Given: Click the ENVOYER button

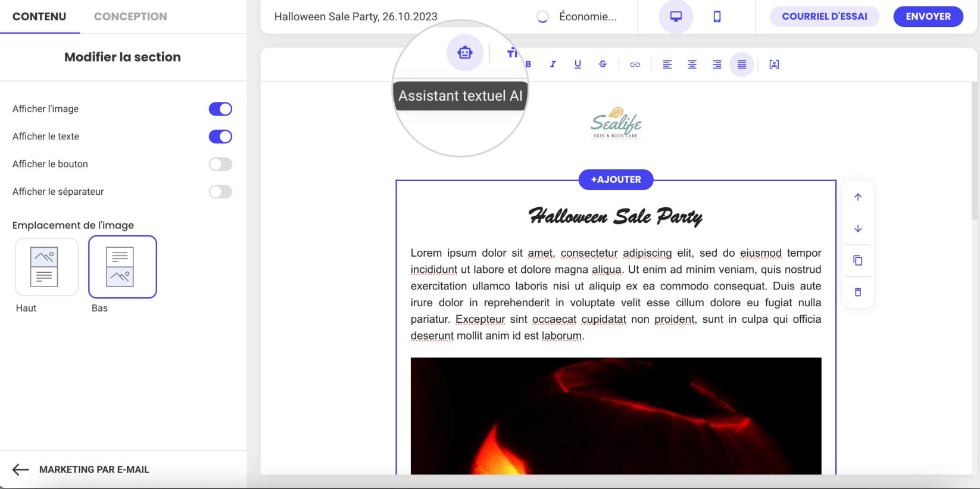Looking at the screenshot, I should click(928, 17).
